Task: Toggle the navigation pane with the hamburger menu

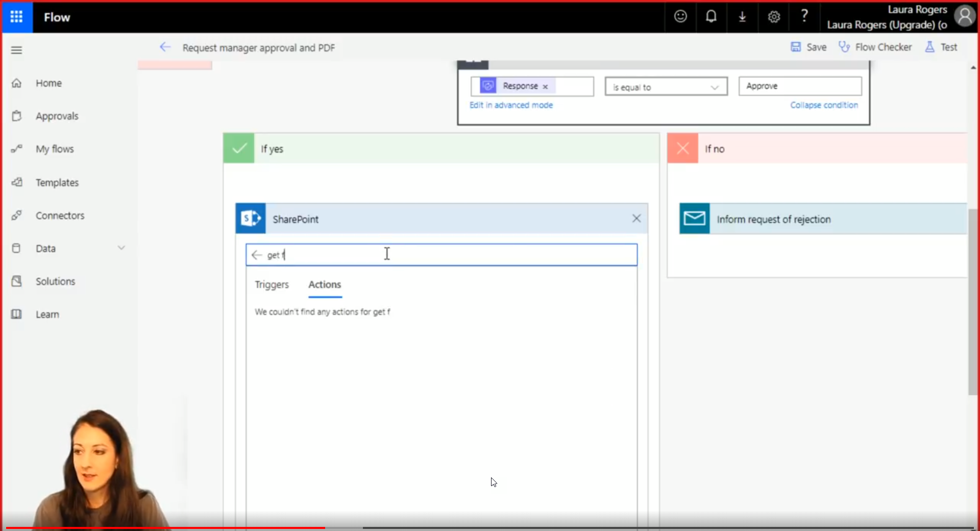Action: 16,50
